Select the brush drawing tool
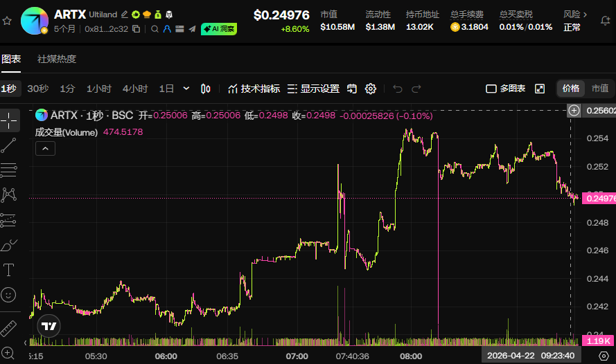Screen dimensions: 616x364 point(8,246)
